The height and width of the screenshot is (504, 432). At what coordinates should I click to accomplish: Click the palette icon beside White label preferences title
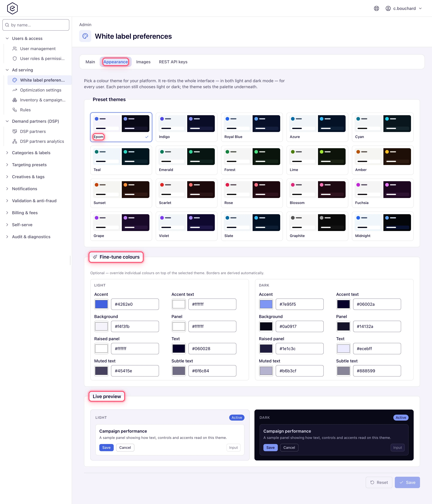(x=85, y=36)
